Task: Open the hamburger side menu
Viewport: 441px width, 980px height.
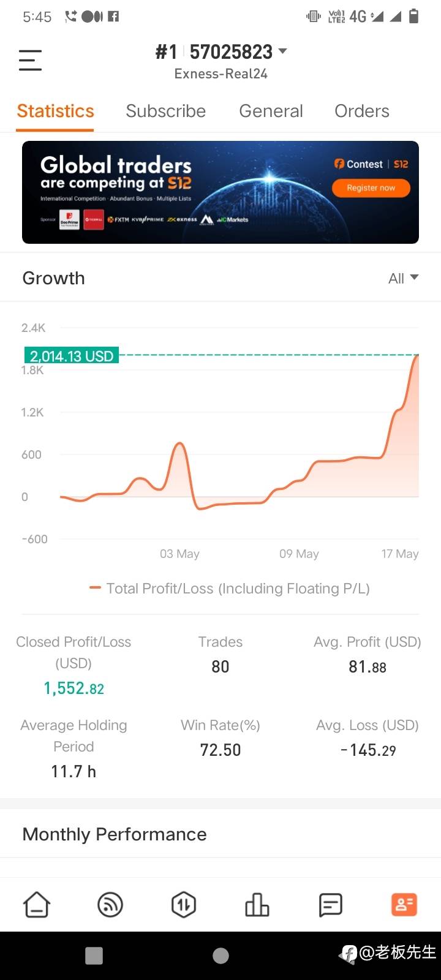Action: (30, 60)
